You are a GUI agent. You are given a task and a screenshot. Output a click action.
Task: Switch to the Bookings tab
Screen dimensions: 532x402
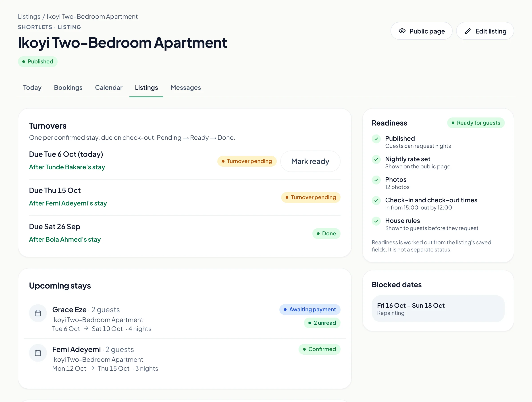pos(68,88)
